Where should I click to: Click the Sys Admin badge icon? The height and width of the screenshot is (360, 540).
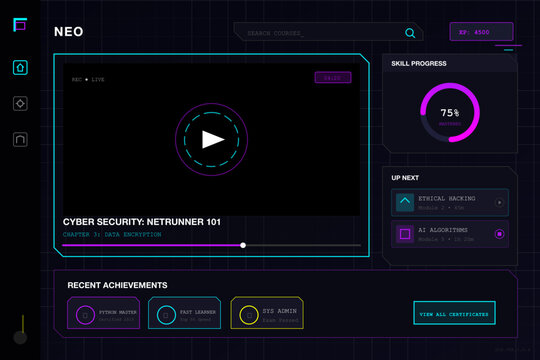pyautogui.click(x=249, y=315)
